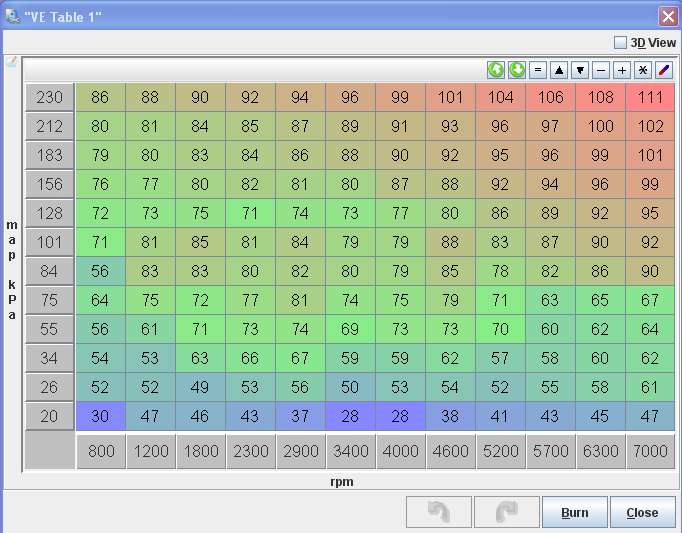Select cell 28 at 20 kPa, 3400 rpm
The image size is (682, 533).
tap(350, 416)
